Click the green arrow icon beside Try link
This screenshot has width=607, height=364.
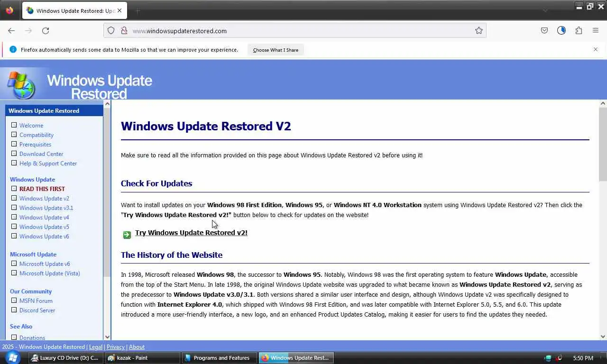(127, 234)
